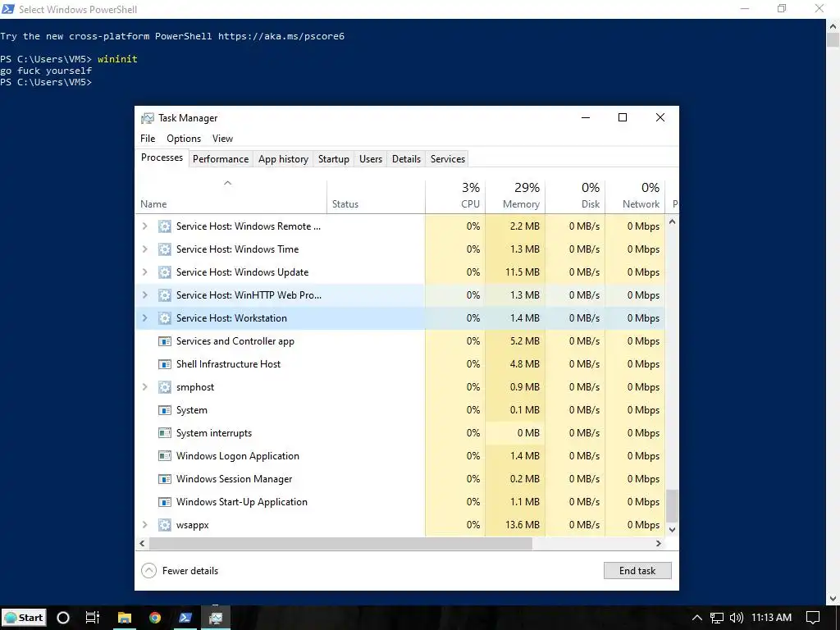840x630 pixels.
Task: Switch to the Details tab
Action: pyautogui.click(x=406, y=159)
